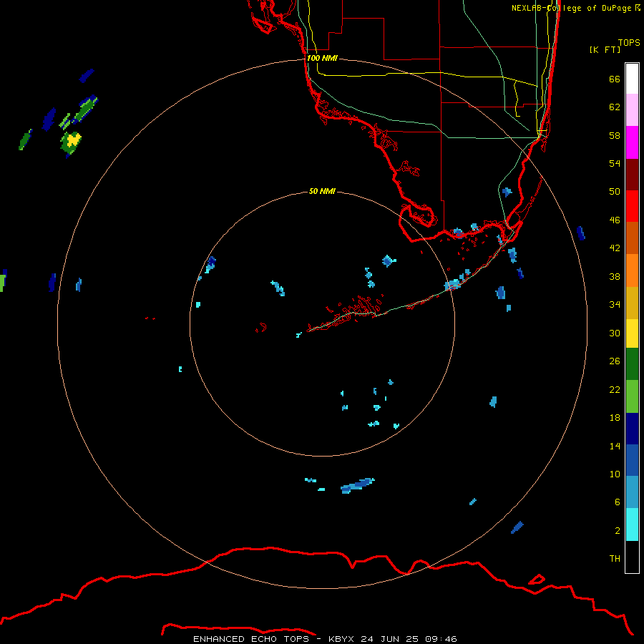
Task: Click the 24 JUN 25 date stamp
Action: tap(390, 639)
